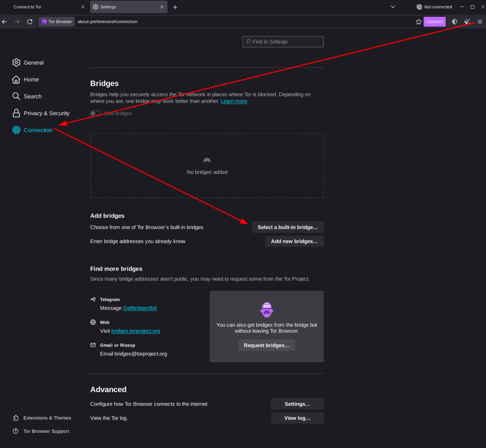This screenshot has width=486, height=448.
Task: Open the GetBridgesBot Telegram link
Action: click(140, 308)
